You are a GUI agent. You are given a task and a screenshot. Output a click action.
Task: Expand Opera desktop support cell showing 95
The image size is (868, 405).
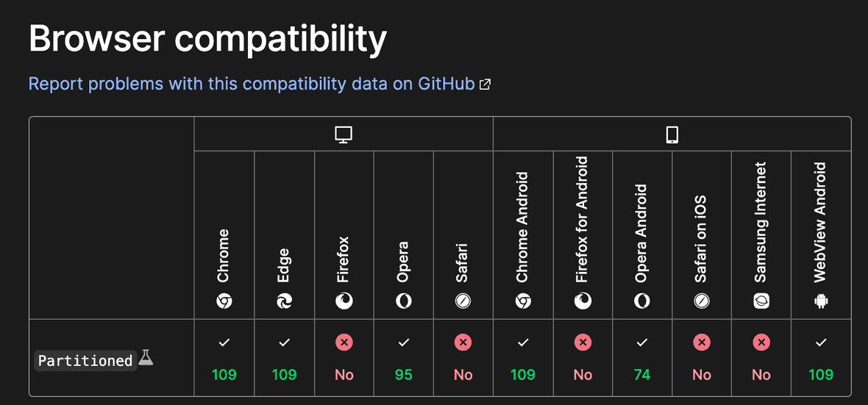pyautogui.click(x=404, y=358)
